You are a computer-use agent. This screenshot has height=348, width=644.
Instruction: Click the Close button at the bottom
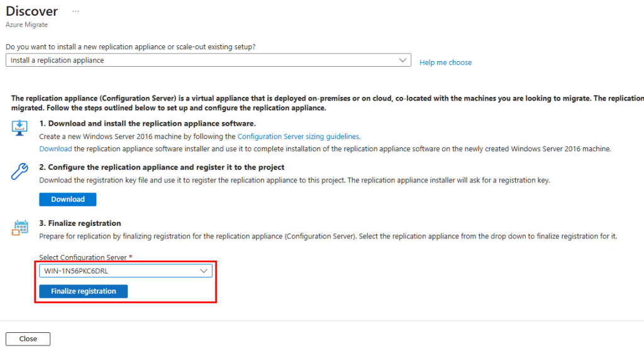coord(28,339)
